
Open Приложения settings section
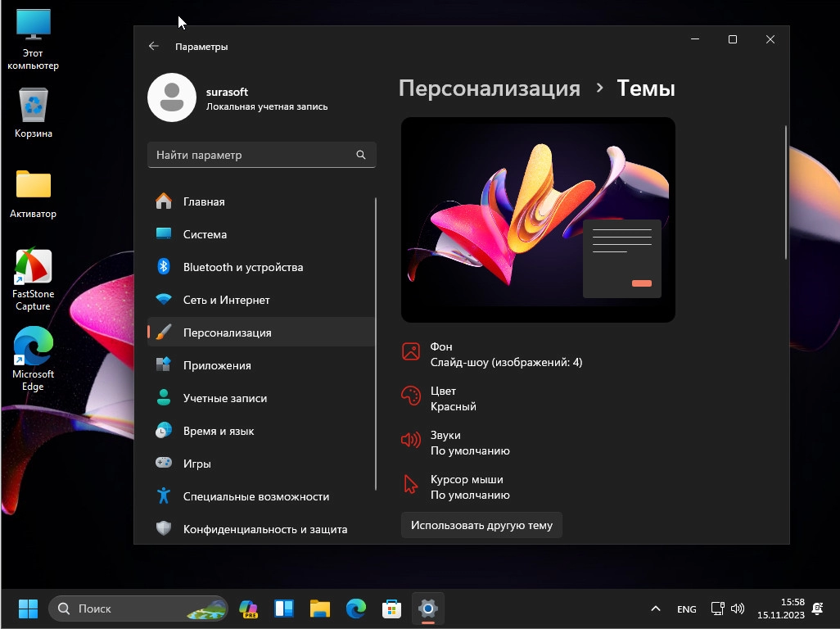(261, 364)
